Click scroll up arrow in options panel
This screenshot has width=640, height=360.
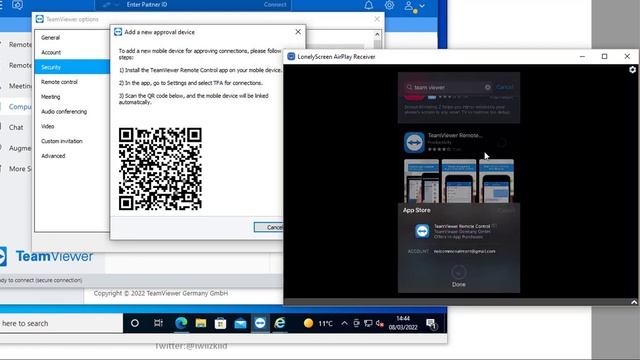click(377, 34)
